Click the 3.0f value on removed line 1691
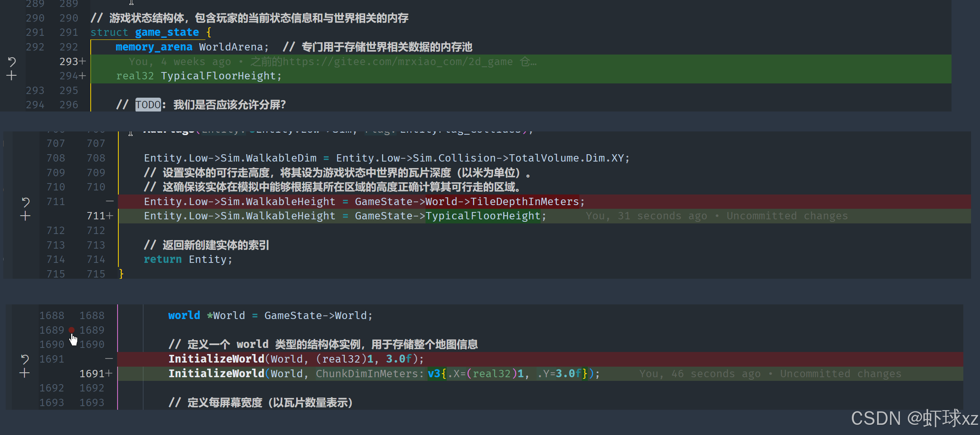Screen dimensions: 980x435 (x=399, y=358)
